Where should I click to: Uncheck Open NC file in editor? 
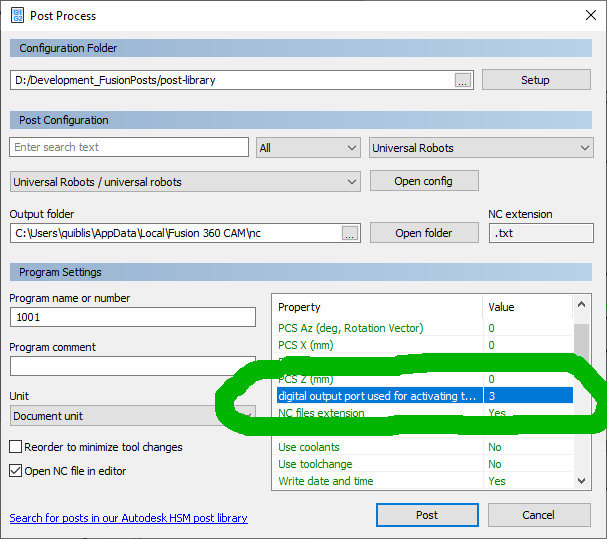(x=16, y=471)
